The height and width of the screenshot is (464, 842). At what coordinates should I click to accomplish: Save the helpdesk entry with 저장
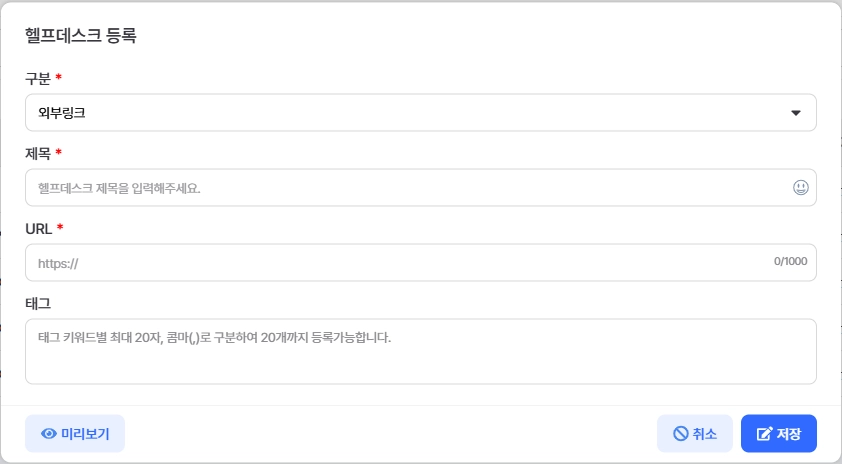[779, 434]
